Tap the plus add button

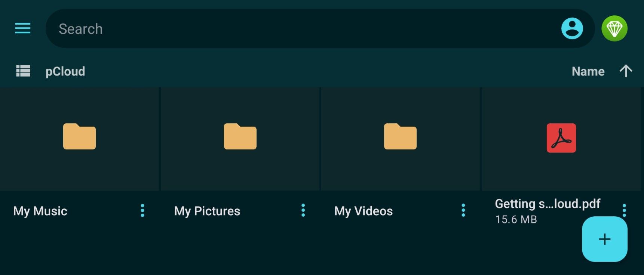604,239
